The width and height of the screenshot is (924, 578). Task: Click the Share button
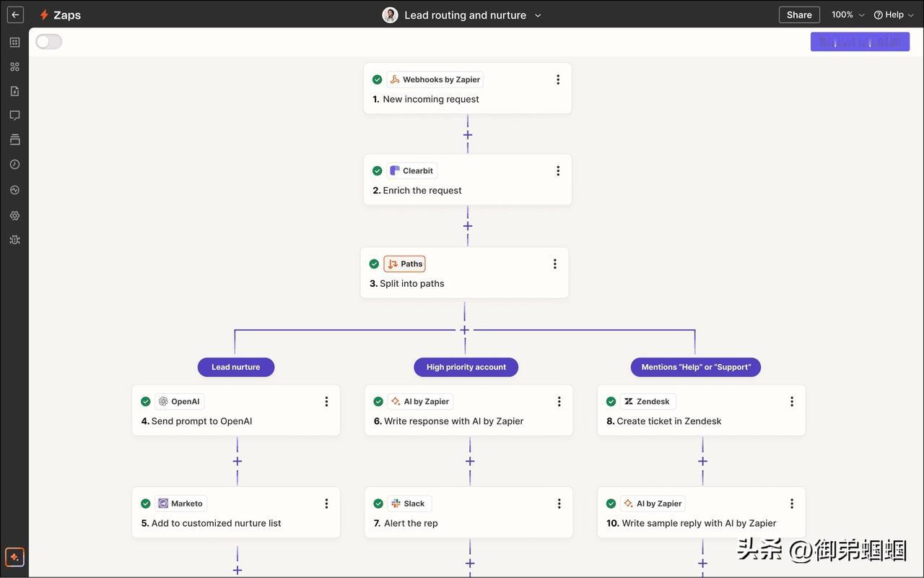pos(799,14)
